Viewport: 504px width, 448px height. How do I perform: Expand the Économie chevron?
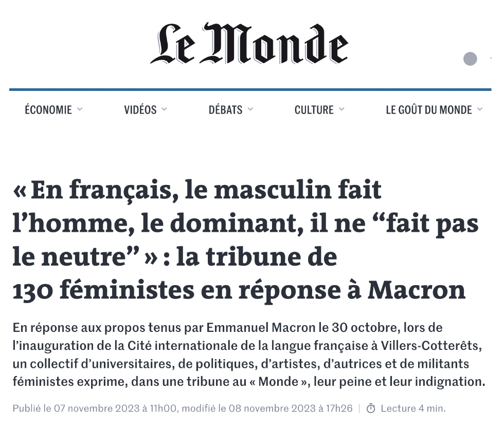pos(80,109)
